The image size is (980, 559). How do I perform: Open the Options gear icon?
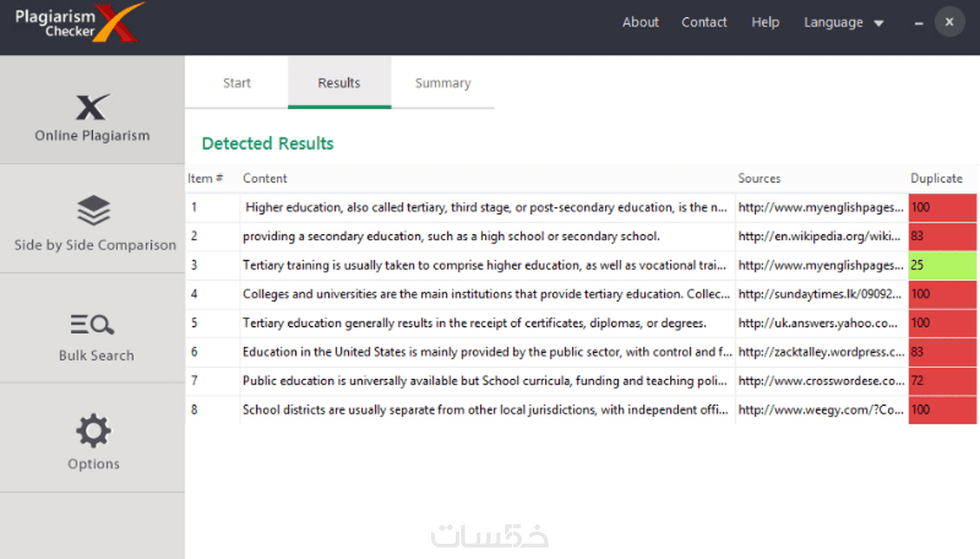(93, 430)
